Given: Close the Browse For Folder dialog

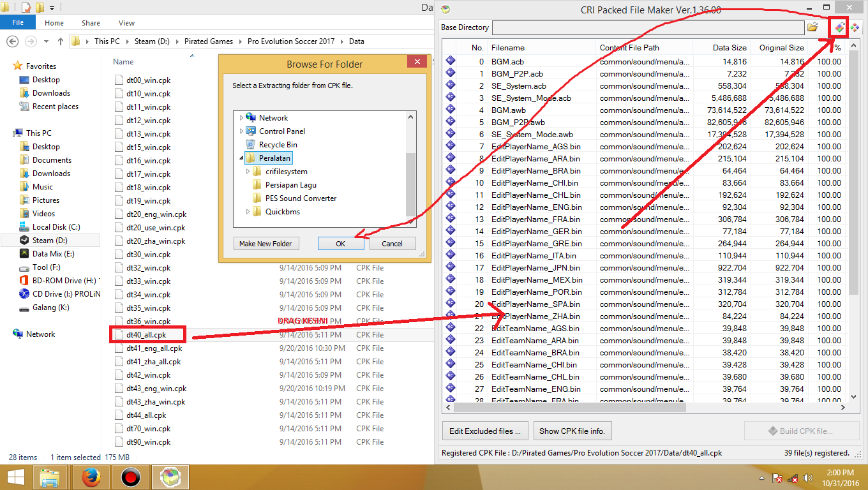Looking at the screenshot, I should (x=417, y=62).
